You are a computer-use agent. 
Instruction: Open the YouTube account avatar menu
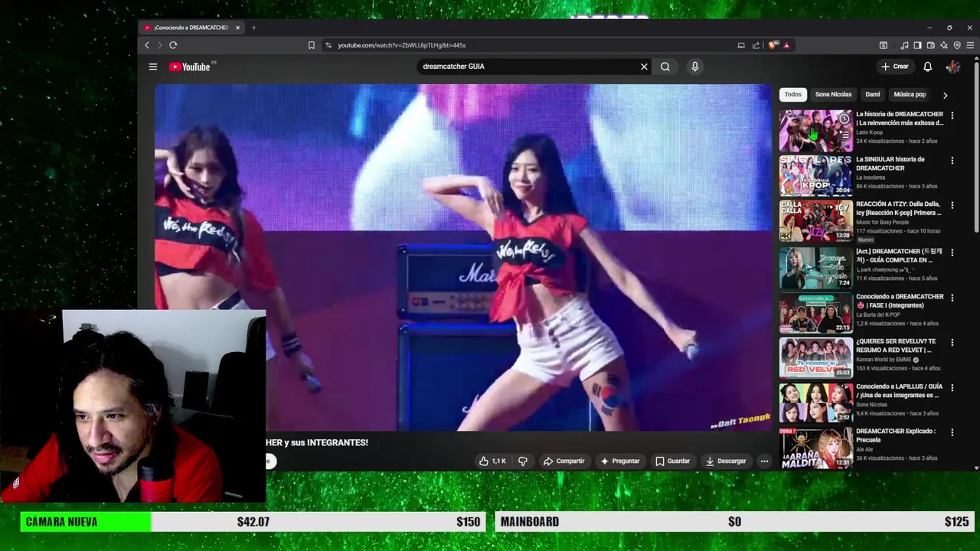953,67
